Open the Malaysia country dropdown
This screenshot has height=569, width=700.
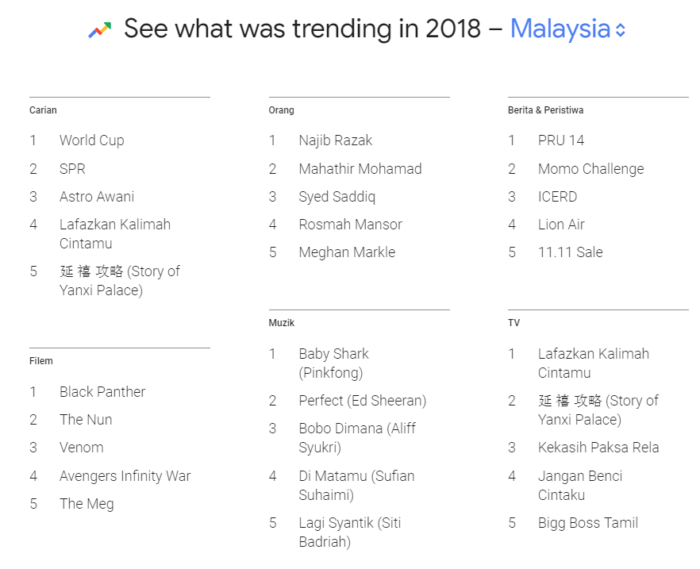[567, 29]
